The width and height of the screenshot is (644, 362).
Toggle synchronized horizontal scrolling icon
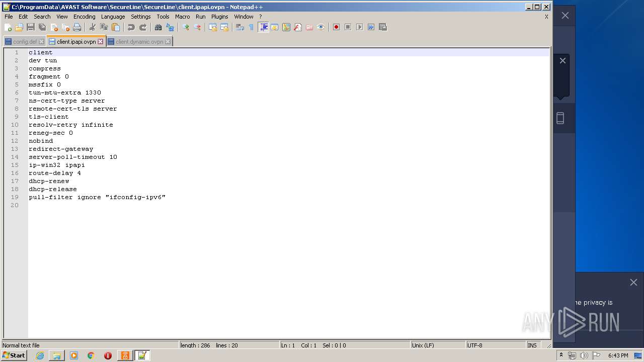point(224,27)
